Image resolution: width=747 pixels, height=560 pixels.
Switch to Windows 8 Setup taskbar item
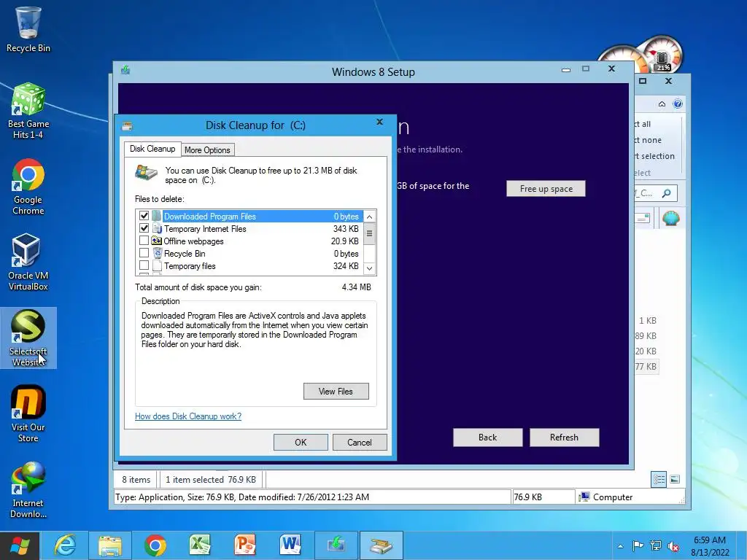(336, 545)
